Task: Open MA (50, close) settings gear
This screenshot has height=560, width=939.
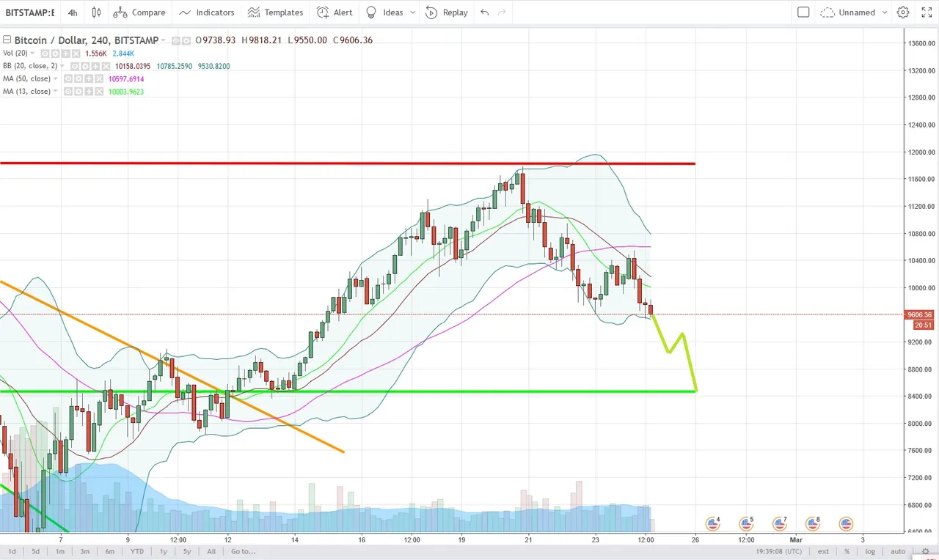Action: [x=78, y=79]
